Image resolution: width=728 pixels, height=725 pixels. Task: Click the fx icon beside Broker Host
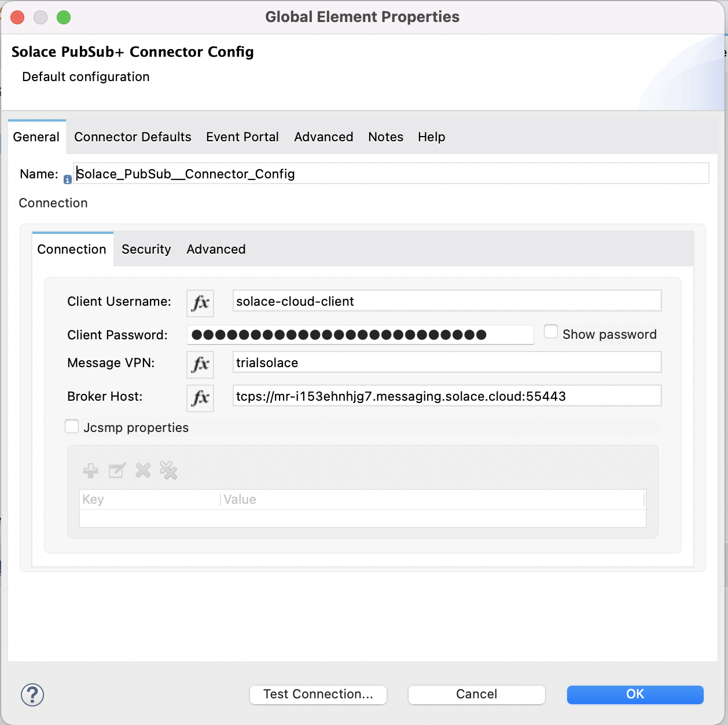click(200, 398)
